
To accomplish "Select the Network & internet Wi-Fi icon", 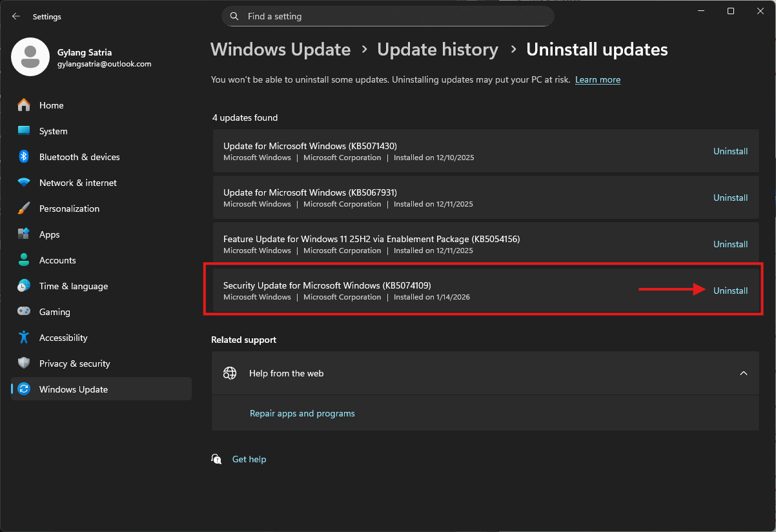I will click(24, 183).
